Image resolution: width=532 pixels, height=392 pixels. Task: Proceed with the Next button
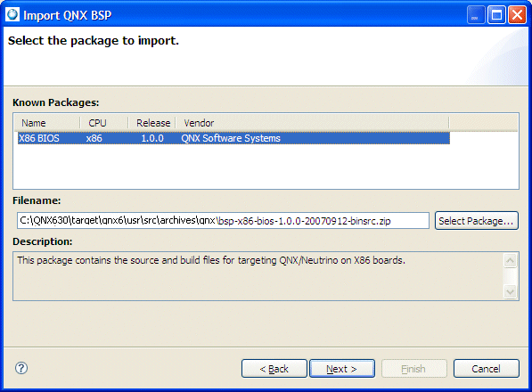(342, 368)
